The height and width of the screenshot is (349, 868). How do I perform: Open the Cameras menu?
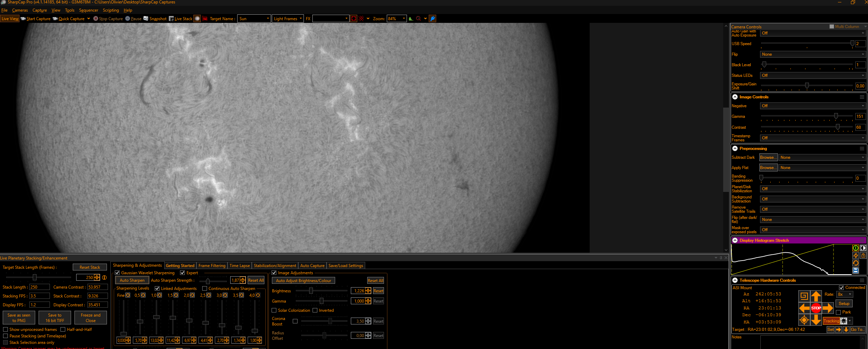(20, 10)
